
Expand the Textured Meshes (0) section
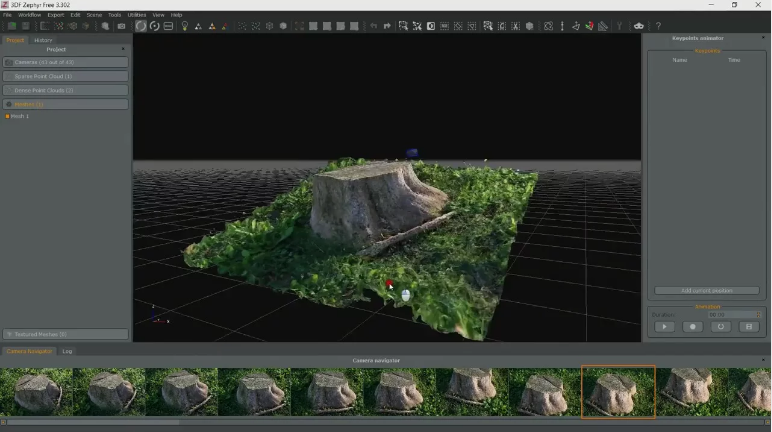coord(65,334)
